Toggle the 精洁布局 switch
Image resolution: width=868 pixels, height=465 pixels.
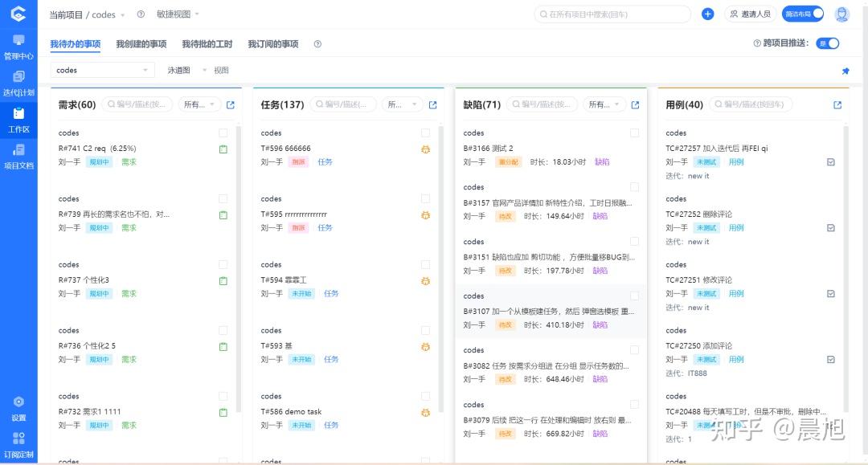click(804, 14)
